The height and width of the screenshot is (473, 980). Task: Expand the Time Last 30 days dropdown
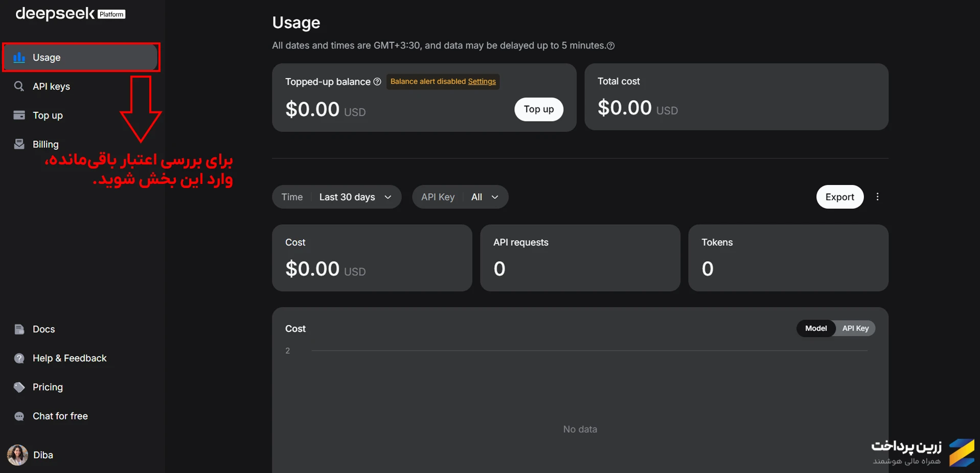[x=337, y=197]
